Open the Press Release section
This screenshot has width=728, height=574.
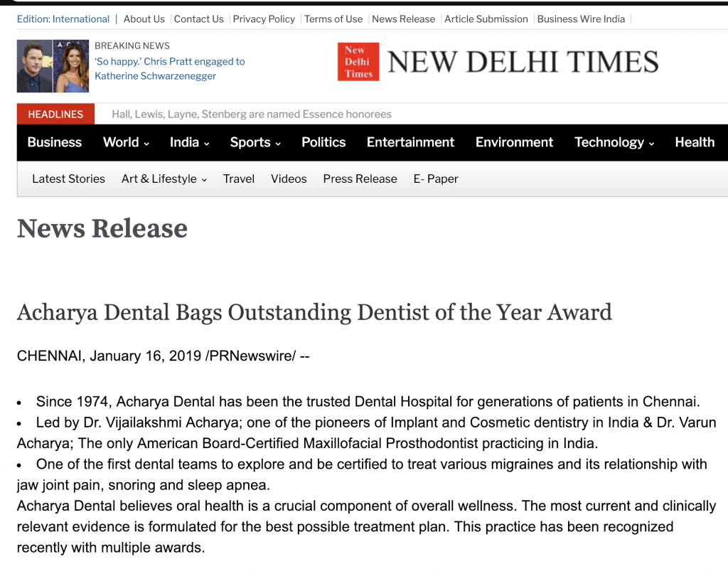point(360,179)
